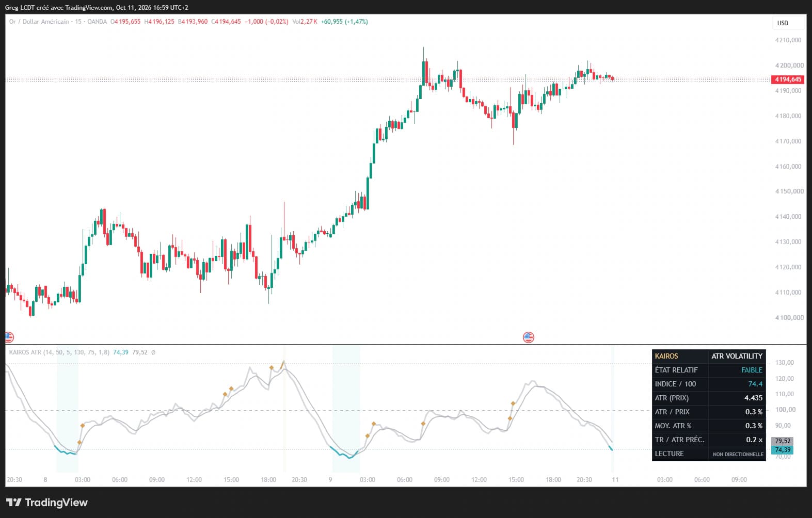Click the symbol title Or / Dollar Américain
The image size is (812, 518).
(x=39, y=22)
